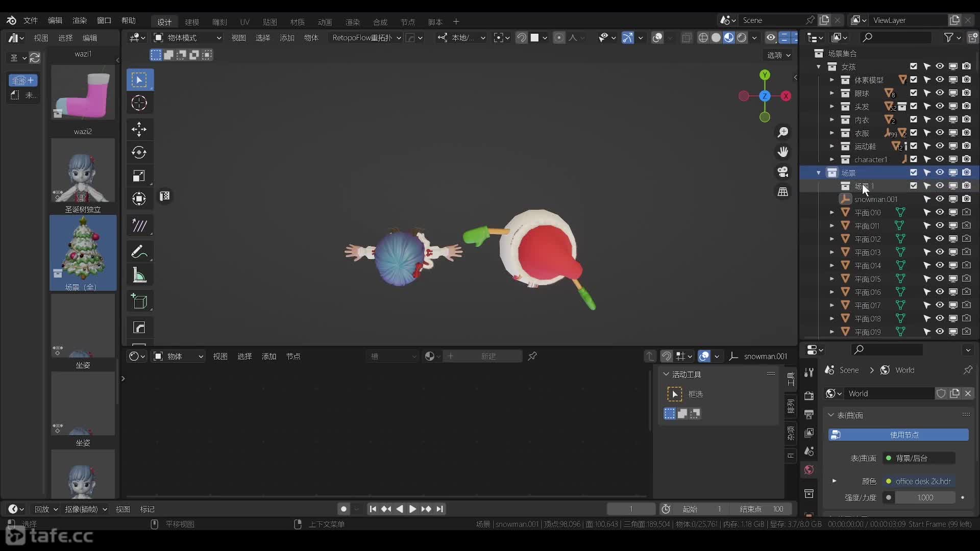The height and width of the screenshot is (551, 980).
Task: Select the Add Cube tool
Action: (139, 302)
